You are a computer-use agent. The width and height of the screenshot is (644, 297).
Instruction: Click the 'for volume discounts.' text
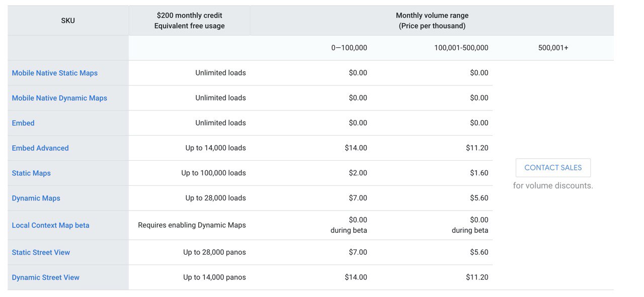[x=553, y=185]
